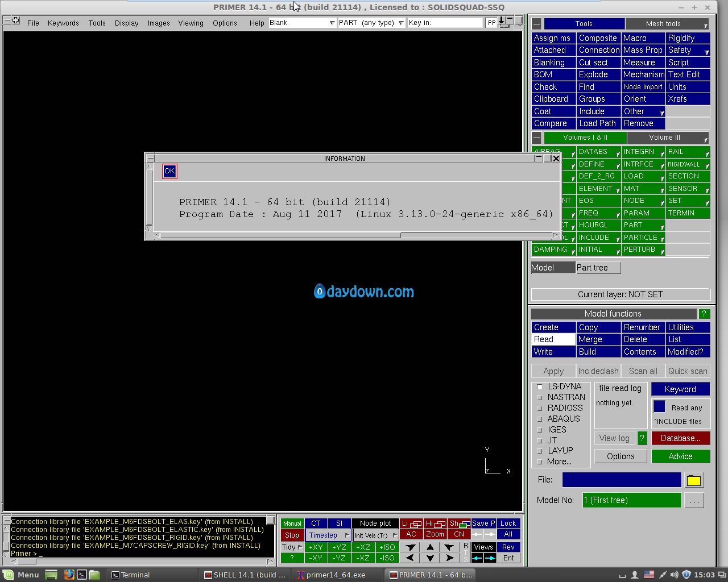Open terminal launcher icon in taskbar

click(82, 575)
